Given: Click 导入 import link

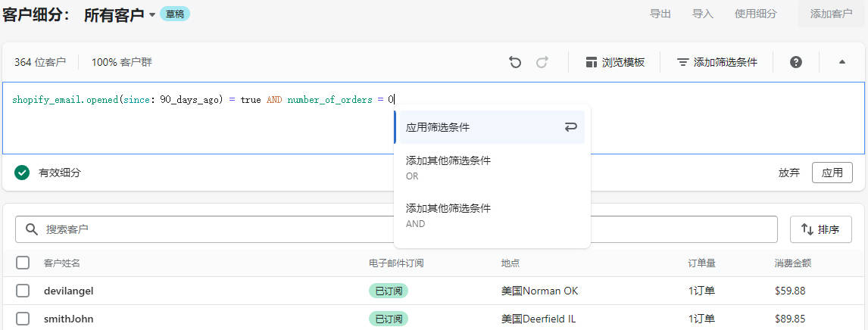Looking at the screenshot, I should [703, 14].
